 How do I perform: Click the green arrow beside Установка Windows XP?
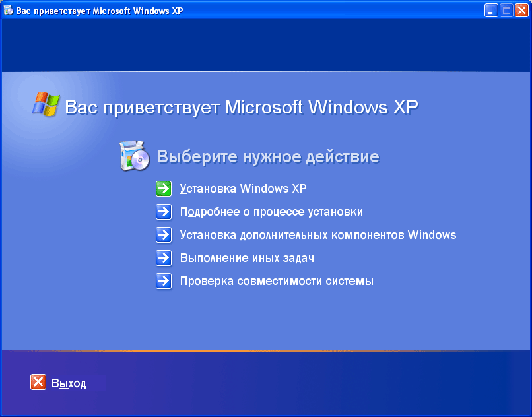(164, 189)
